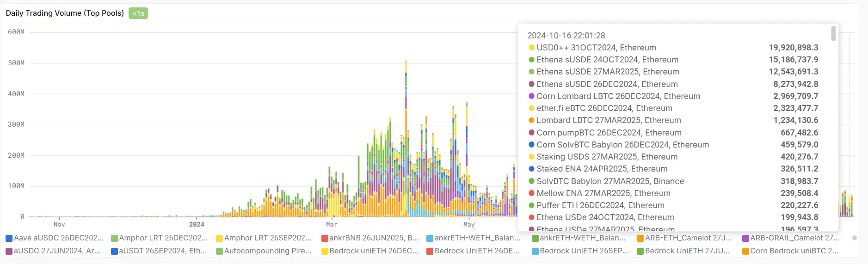Select the blue ankrETH-WETH_Balan legend entry

point(477,238)
